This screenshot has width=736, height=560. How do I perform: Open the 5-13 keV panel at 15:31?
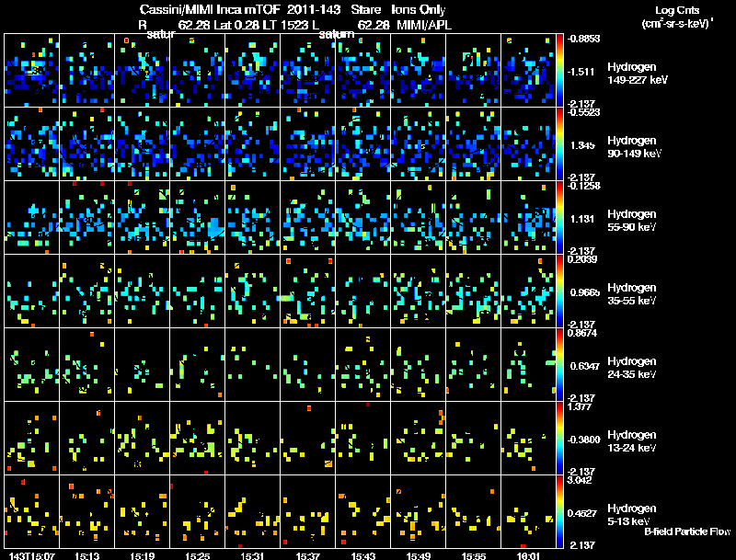[252, 512]
